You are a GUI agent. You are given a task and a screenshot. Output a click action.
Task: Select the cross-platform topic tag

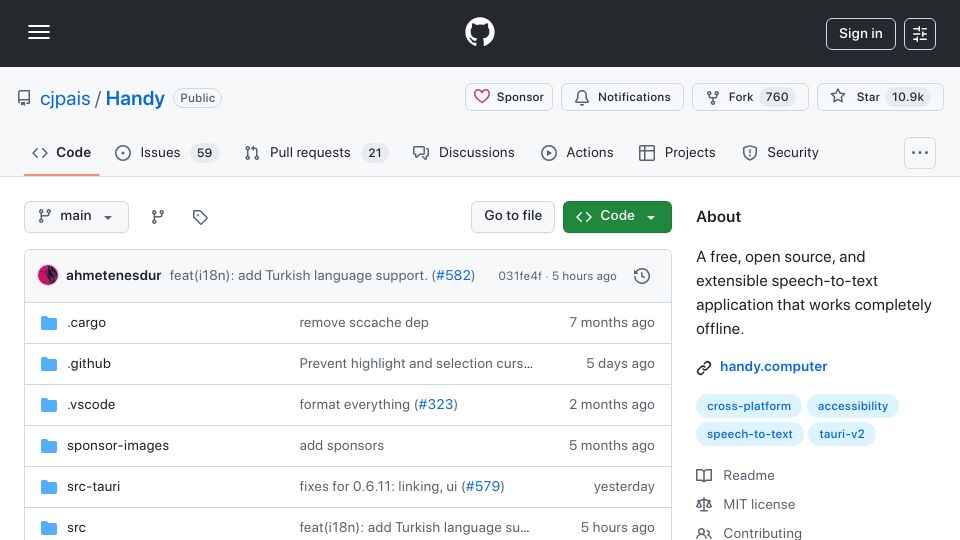coord(749,406)
